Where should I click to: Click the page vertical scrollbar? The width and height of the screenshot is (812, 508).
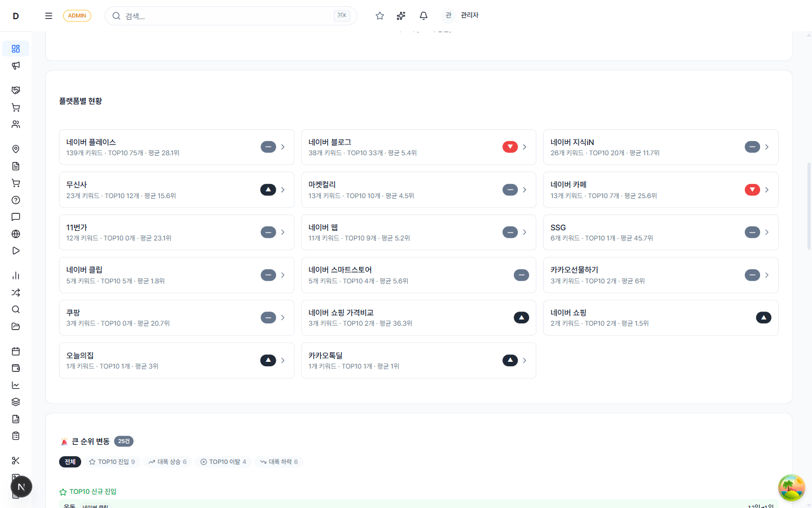coord(809,206)
